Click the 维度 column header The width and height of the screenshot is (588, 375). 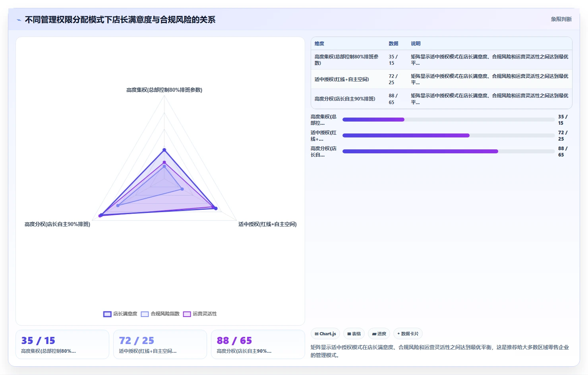coord(319,44)
